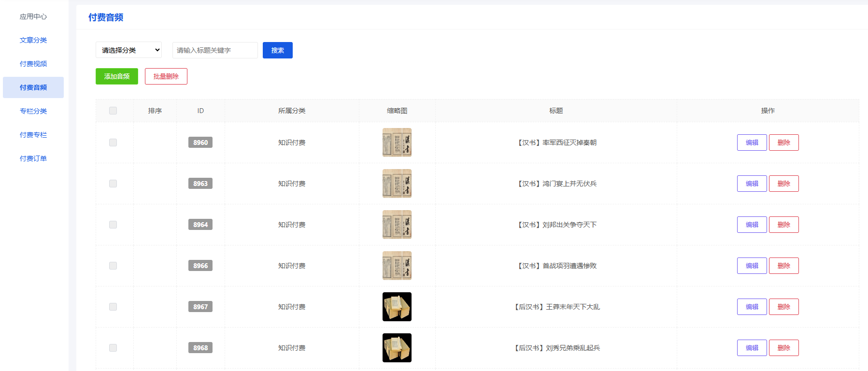The image size is (868, 371).
Task: Go to 付费视频 in the sidebar
Action: (33, 64)
